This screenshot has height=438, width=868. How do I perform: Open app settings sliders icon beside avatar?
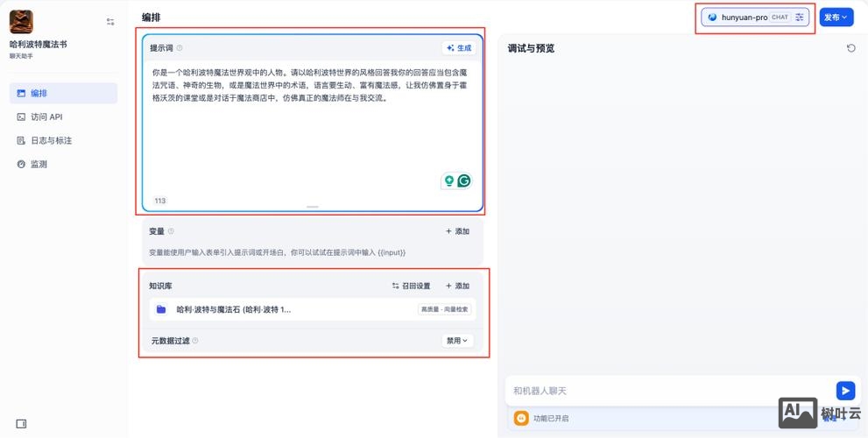click(110, 22)
